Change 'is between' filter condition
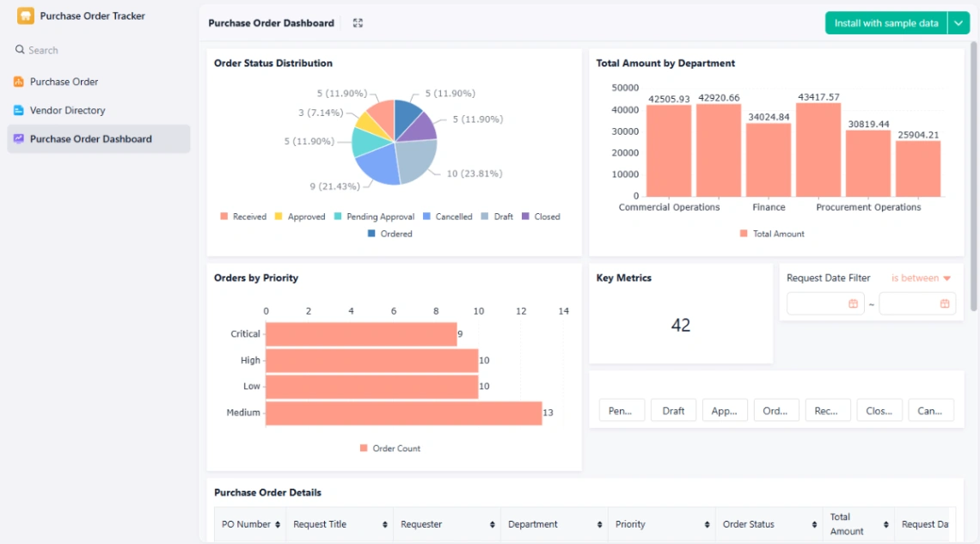The image size is (980, 544). tap(921, 278)
